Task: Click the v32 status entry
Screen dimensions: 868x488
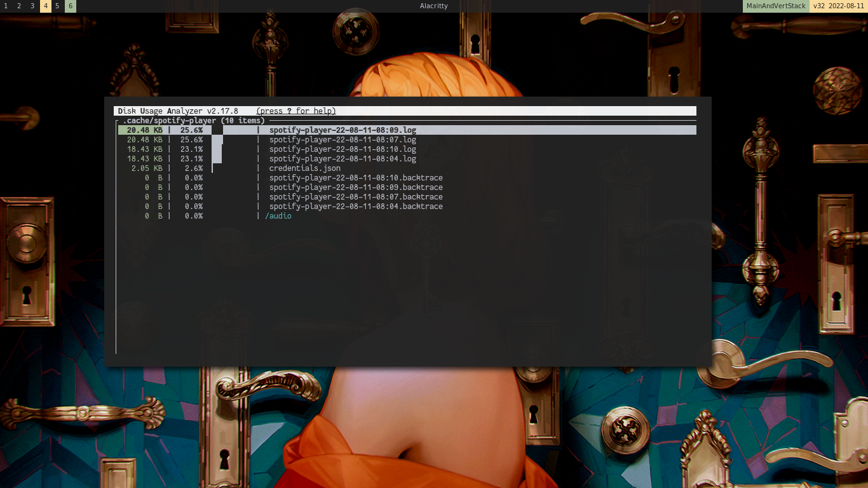Action: (x=819, y=6)
